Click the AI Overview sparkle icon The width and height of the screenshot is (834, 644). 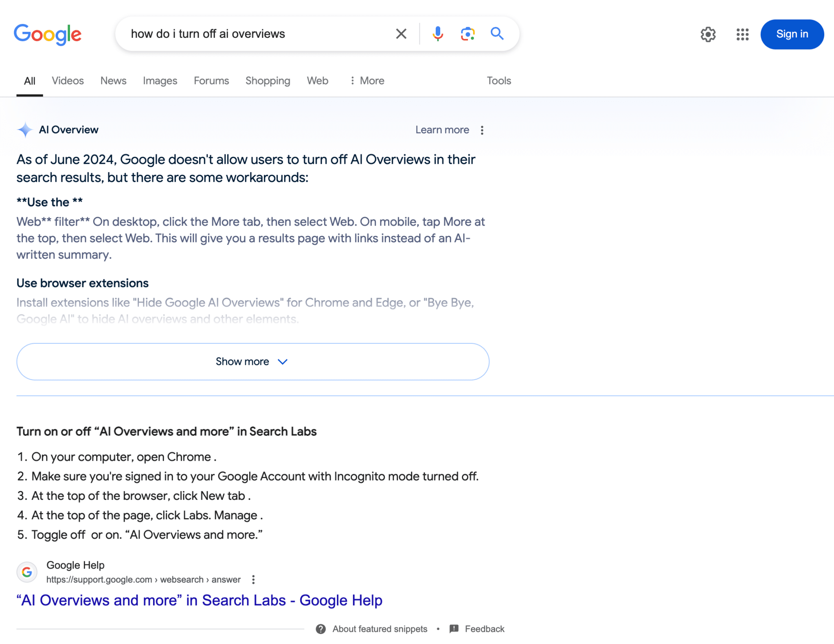(25, 130)
